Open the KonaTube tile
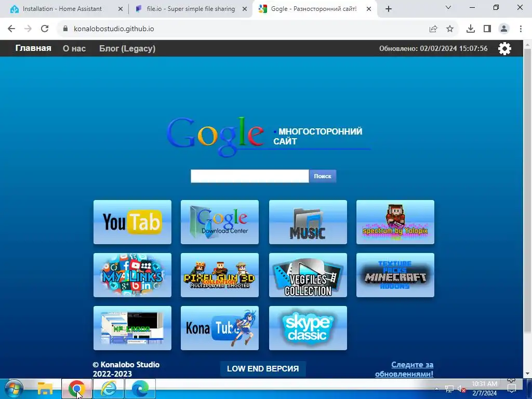Image resolution: width=532 pixels, height=399 pixels. click(220, 328)
